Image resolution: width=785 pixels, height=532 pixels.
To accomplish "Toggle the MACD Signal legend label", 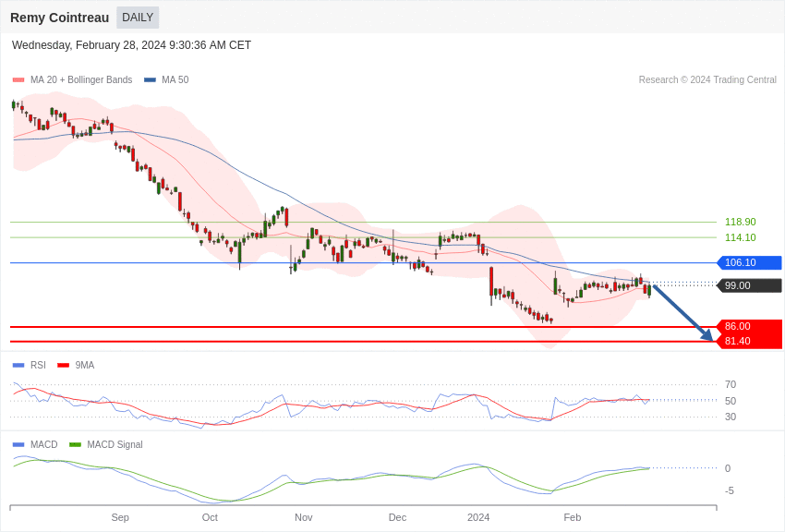I will (115, 445).
